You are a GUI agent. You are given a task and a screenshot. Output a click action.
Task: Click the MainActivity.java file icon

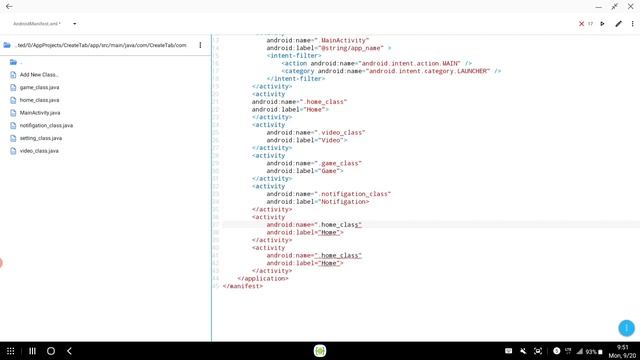coord(13,113)
